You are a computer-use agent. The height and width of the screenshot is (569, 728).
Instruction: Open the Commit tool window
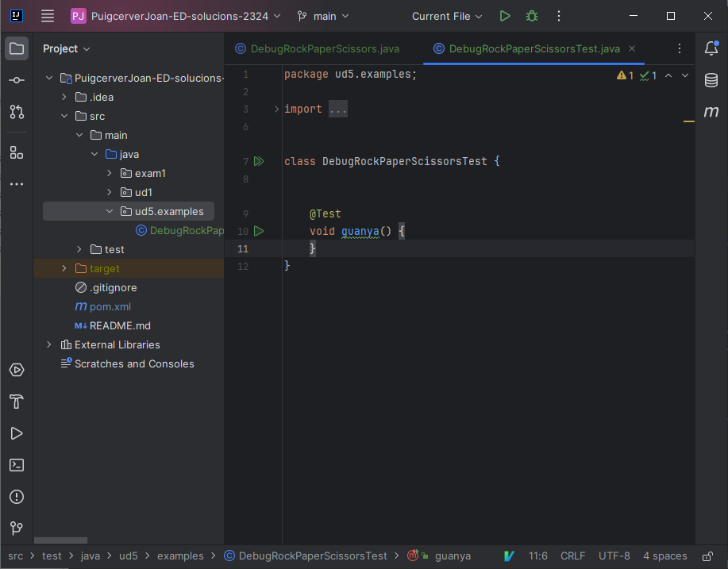coord(17,80)
